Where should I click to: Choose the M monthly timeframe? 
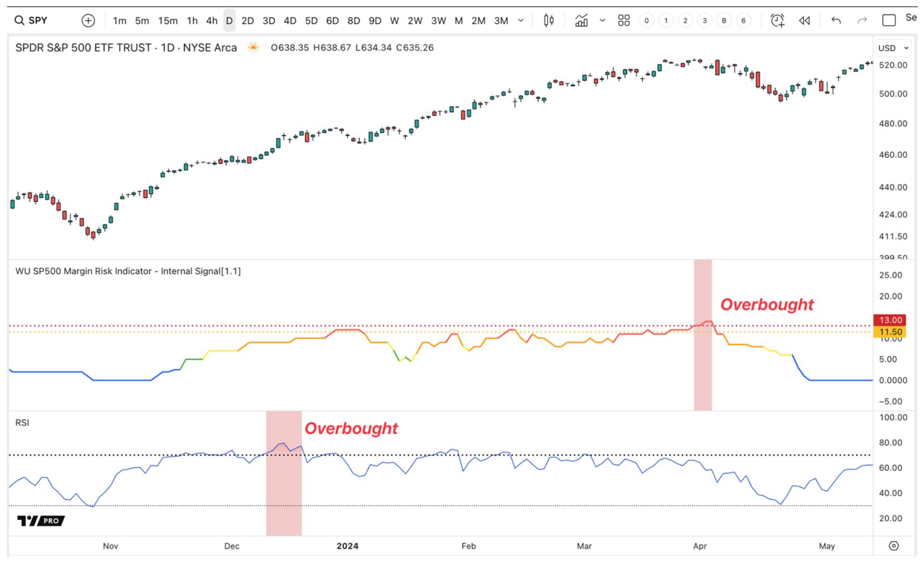click(459, 21)
